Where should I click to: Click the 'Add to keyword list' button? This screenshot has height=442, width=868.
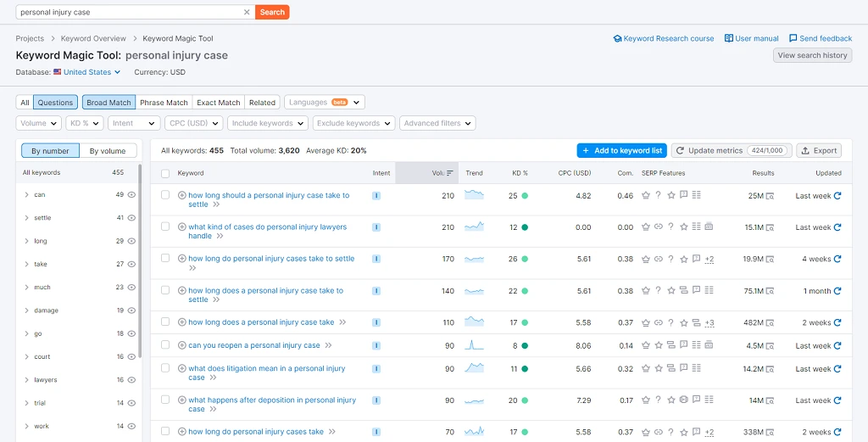pos(621,150)
